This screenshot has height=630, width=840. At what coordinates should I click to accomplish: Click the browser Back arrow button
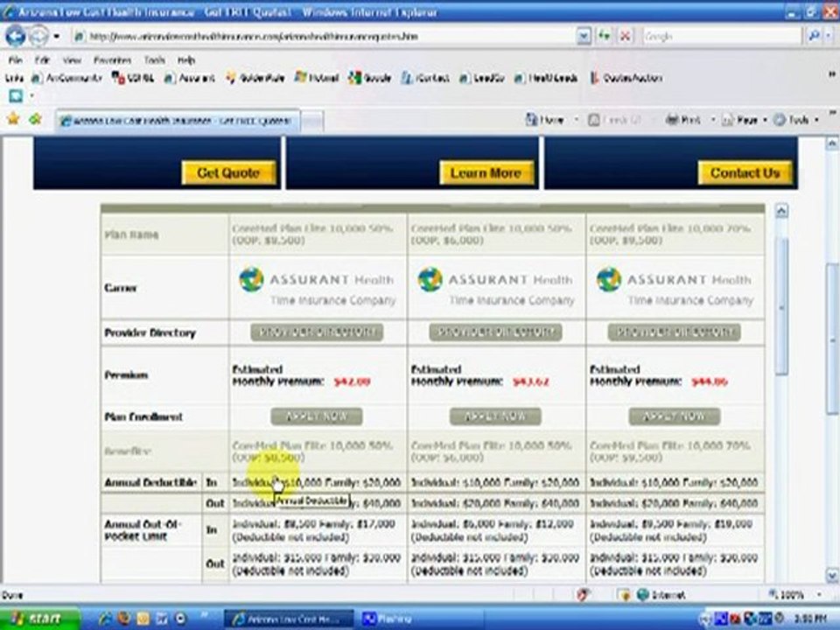click(x=15, y=37)
